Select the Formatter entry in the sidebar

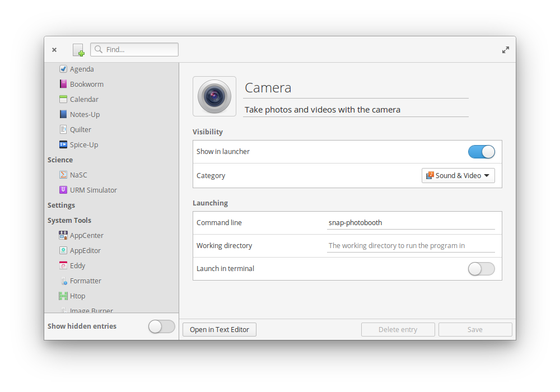(111, 281)
